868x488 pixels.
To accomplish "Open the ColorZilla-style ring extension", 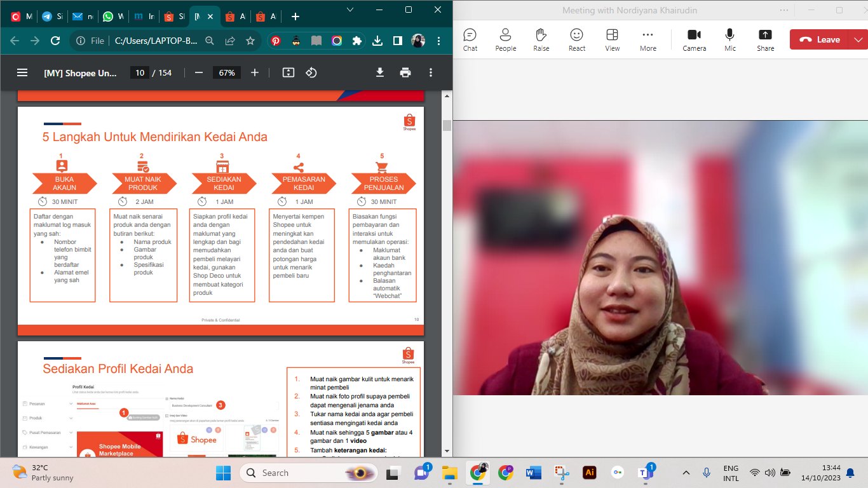I will pos(337,41).
